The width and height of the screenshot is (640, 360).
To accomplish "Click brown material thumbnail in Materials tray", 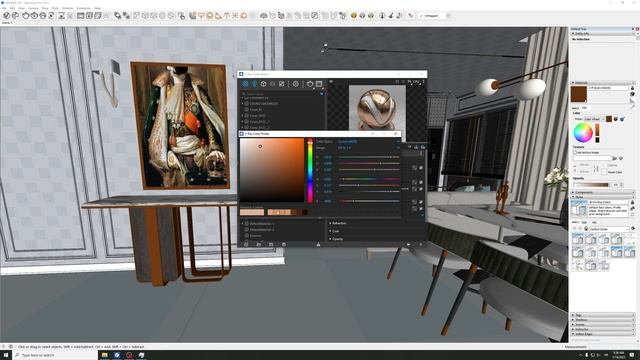I will (x=579, y=94).
